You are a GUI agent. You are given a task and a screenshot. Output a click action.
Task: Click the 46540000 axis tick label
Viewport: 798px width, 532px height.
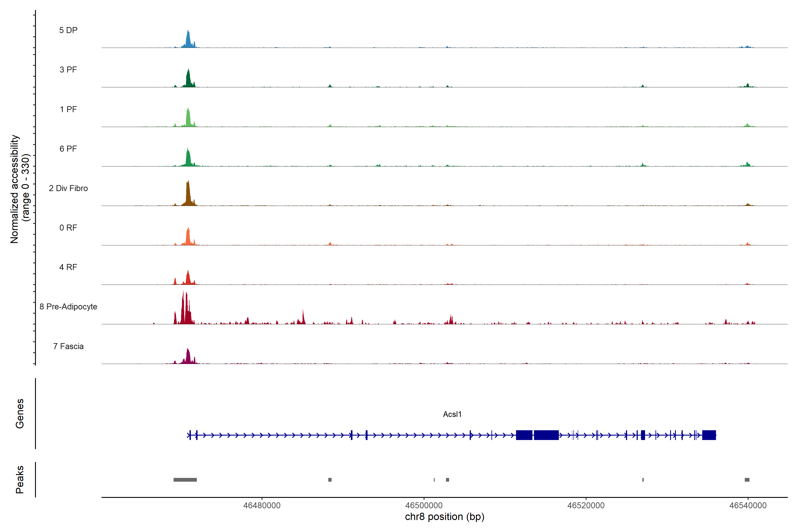(x=748, y=506)
